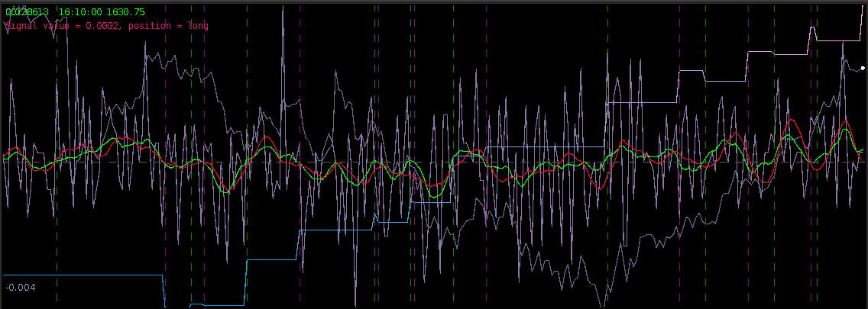Click the gray top border bar of chart
The width and height of the screenshot is (868, 309).
434,2
